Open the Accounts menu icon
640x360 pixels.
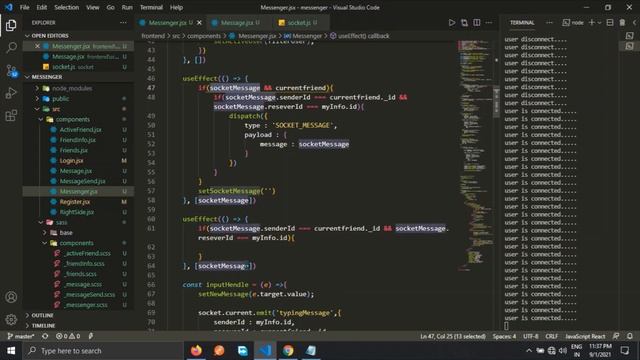pos(11,297)
